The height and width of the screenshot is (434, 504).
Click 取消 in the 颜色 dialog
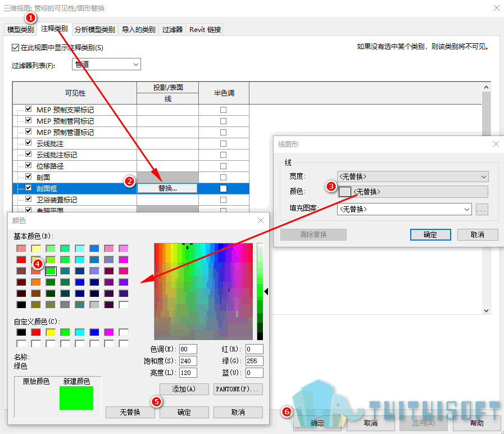coord(238,413)
